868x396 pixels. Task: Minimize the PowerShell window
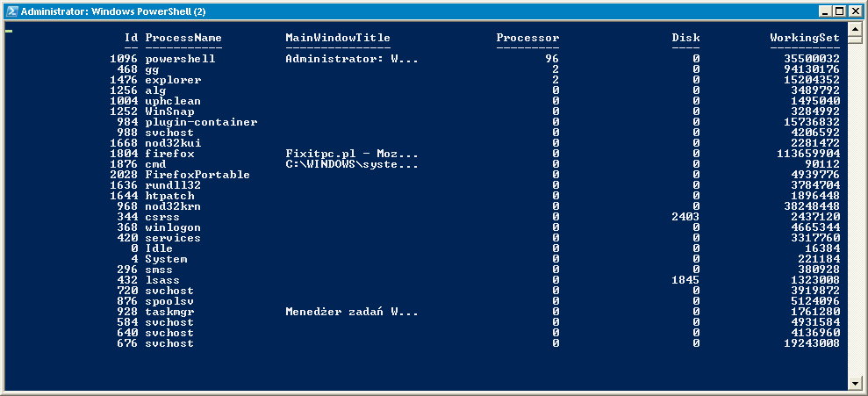827,11
